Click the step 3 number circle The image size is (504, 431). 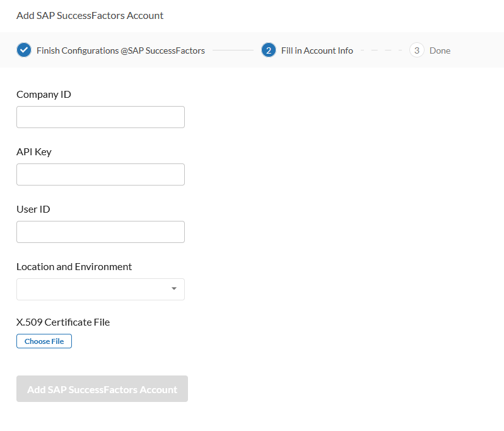click(416, 50)
